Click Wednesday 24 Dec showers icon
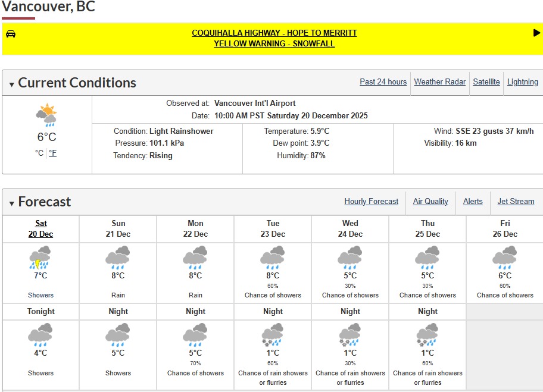The height and width of the screenshot is (392, 543). (350, 258)
